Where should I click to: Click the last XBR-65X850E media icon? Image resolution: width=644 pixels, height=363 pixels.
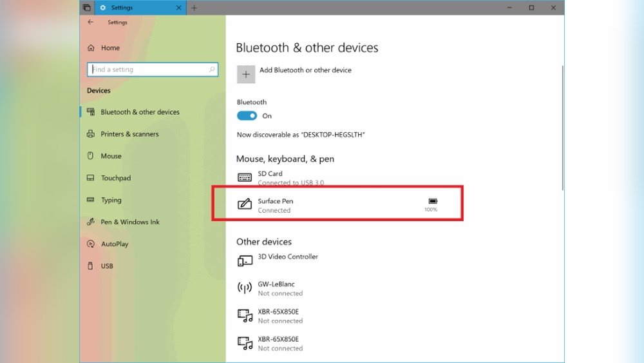[x=245, y=343]
